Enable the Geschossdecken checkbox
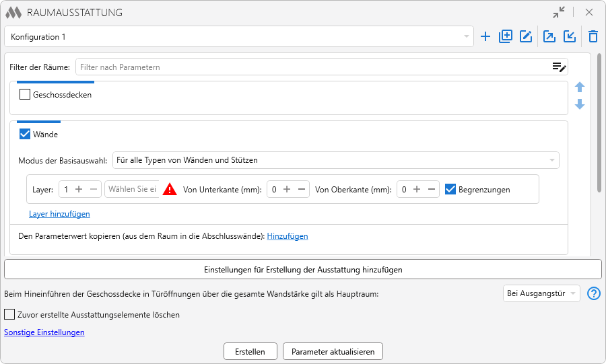The width and height of the screenshot is (606, 364). 25,95
